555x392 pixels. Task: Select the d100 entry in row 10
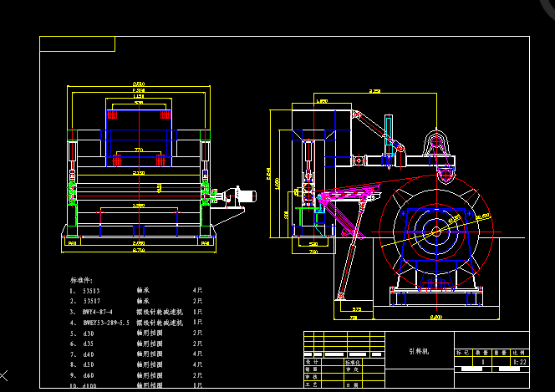(x=90, y=385)
